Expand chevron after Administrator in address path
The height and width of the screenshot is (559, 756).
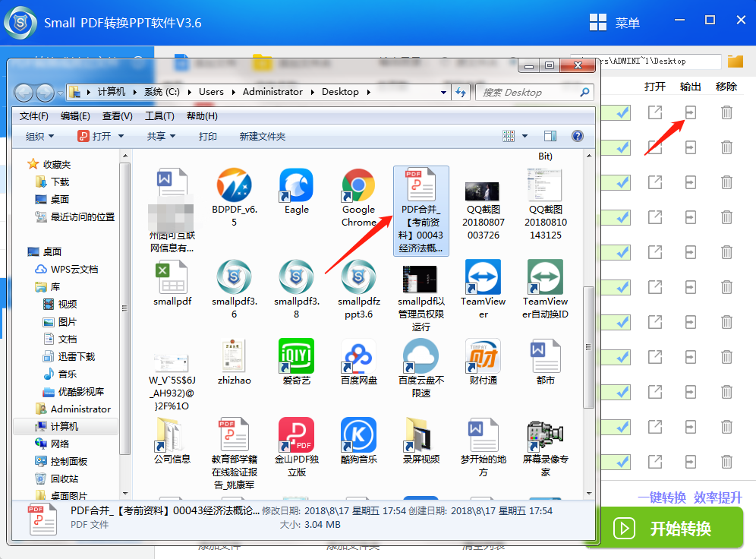click(x=313, y=92)
